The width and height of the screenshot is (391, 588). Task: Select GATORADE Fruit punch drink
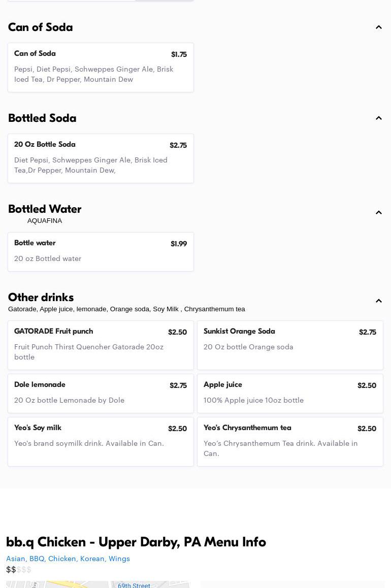[101, 345]
